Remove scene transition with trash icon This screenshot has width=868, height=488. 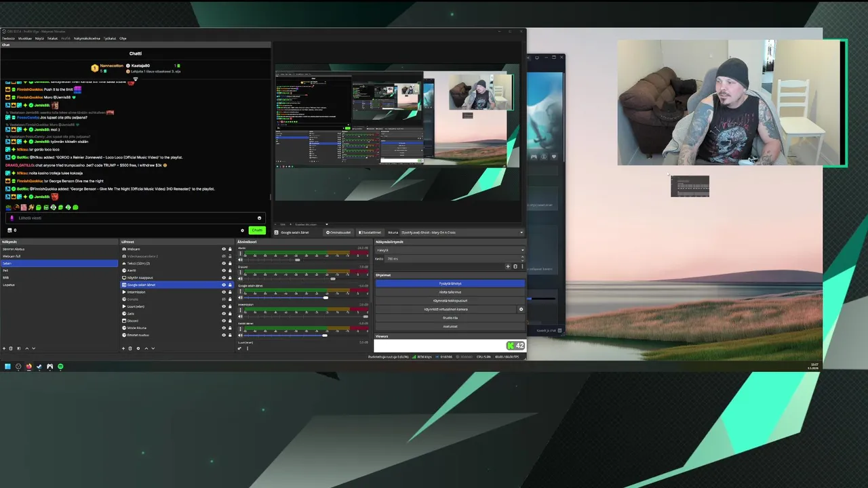515,266
